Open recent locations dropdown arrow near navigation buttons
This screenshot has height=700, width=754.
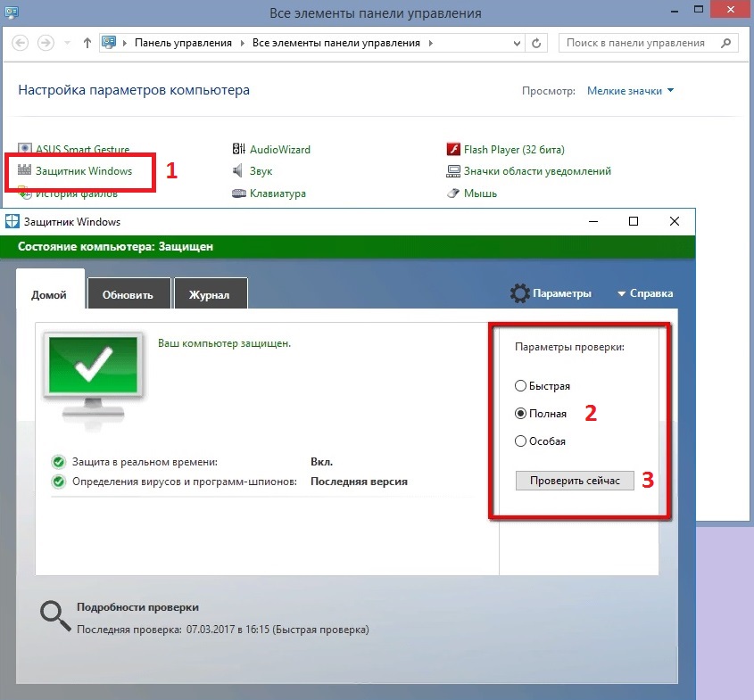click(67, 43)
